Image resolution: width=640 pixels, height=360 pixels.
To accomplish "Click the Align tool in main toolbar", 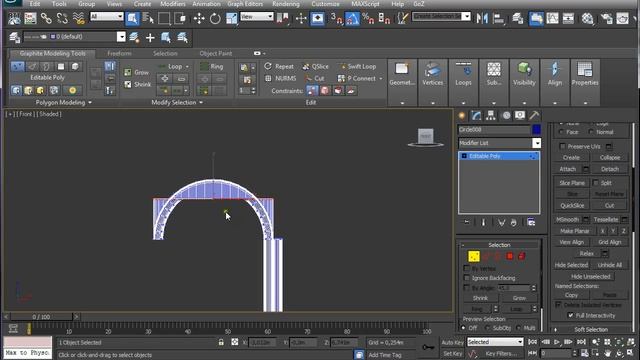I will 498,18.
